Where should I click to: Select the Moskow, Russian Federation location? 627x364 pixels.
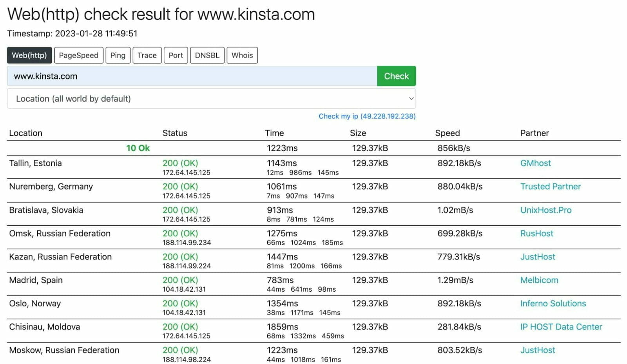point(64,350)
